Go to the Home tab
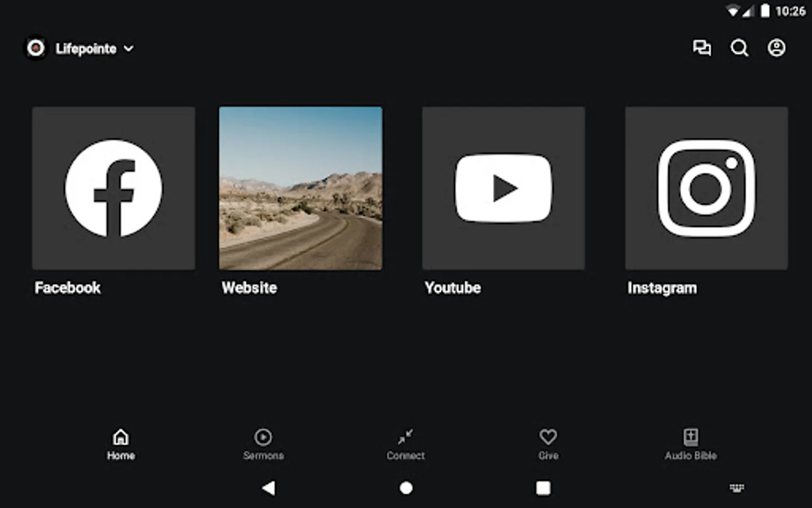812x508 pixels. click(x=121, y=445)
